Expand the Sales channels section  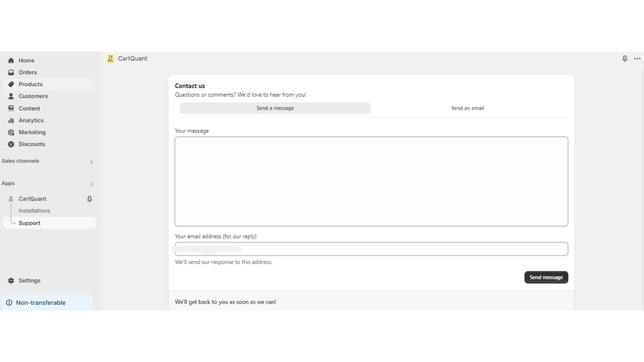91,162
